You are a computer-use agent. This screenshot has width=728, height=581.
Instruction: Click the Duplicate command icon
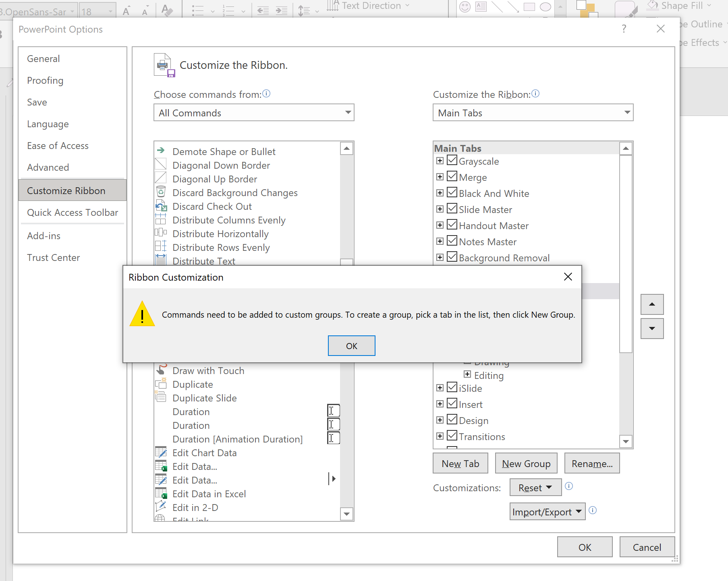(161, 384)
